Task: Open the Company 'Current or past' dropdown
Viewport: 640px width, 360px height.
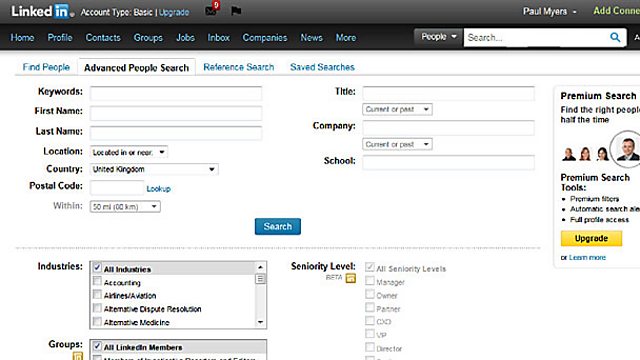Action: [x=397, y=144]
